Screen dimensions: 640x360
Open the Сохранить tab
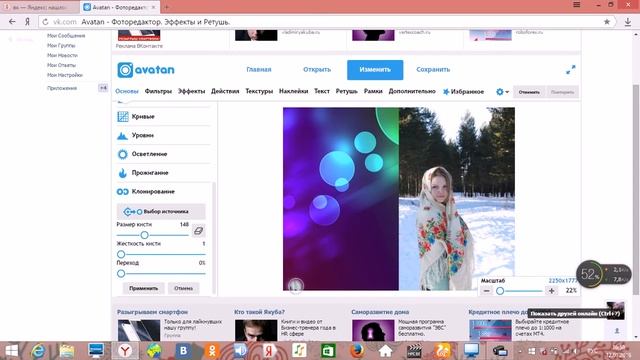click(x=433, y=70)
